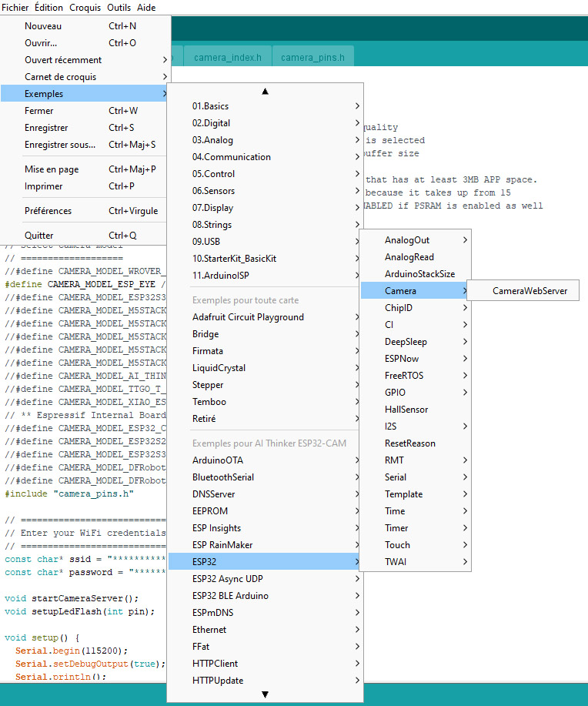Select Camera submenu entry

pyautogui.click(x=415, y=291)
